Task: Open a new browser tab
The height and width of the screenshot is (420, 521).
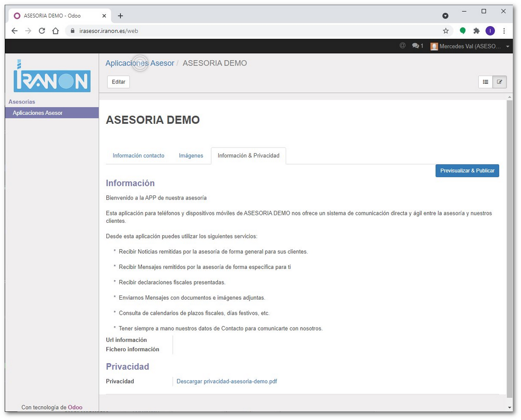Action: point(120,16)
